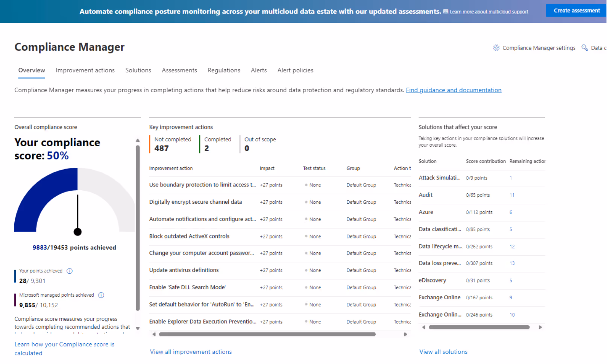Click the compliance score gauge chart
This screenshot has width=607, height=364.
click(74, 201)
